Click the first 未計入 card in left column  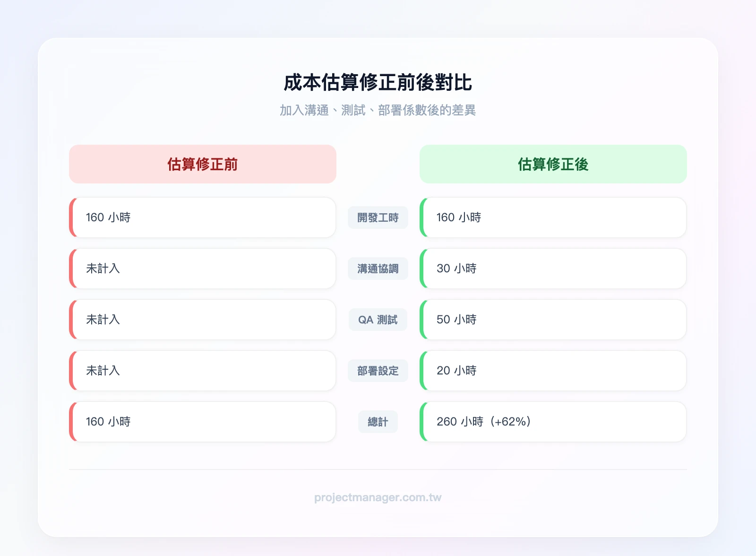202,269
